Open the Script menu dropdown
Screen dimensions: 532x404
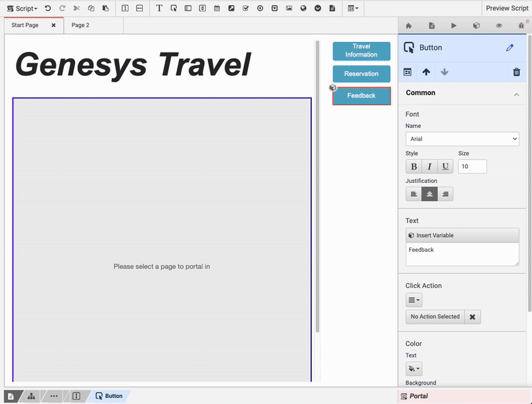22,8
